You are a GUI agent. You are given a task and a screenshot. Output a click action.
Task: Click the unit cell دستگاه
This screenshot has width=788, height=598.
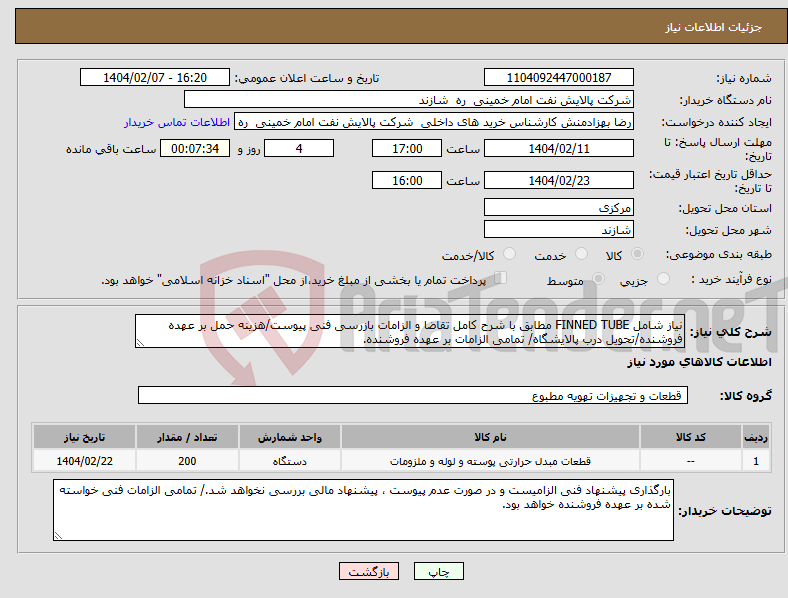tap(289, 461)
